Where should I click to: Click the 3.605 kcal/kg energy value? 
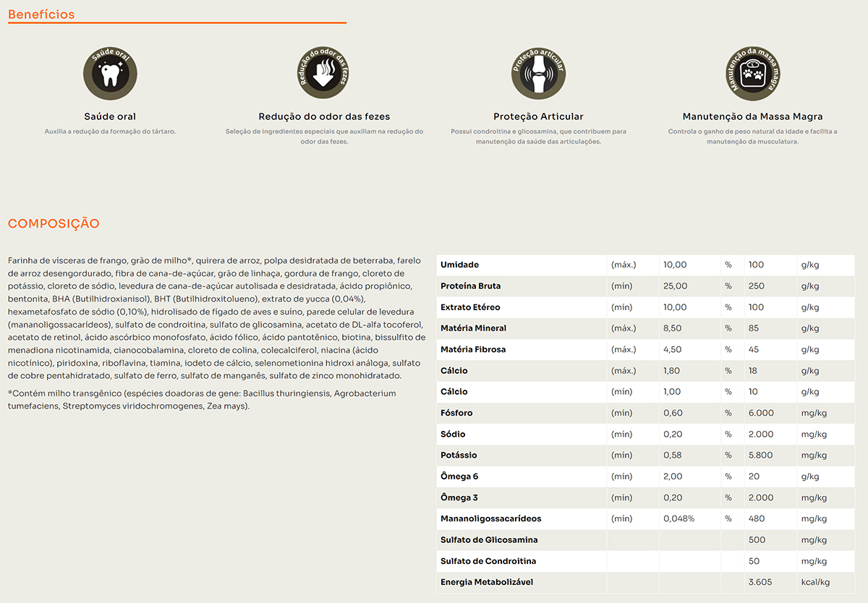(x=761, y=582)
